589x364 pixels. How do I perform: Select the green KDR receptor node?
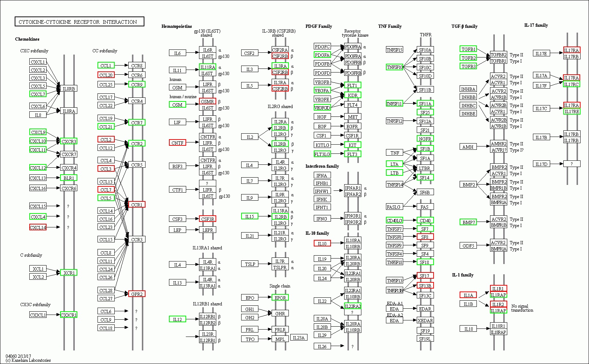[353, 95]
